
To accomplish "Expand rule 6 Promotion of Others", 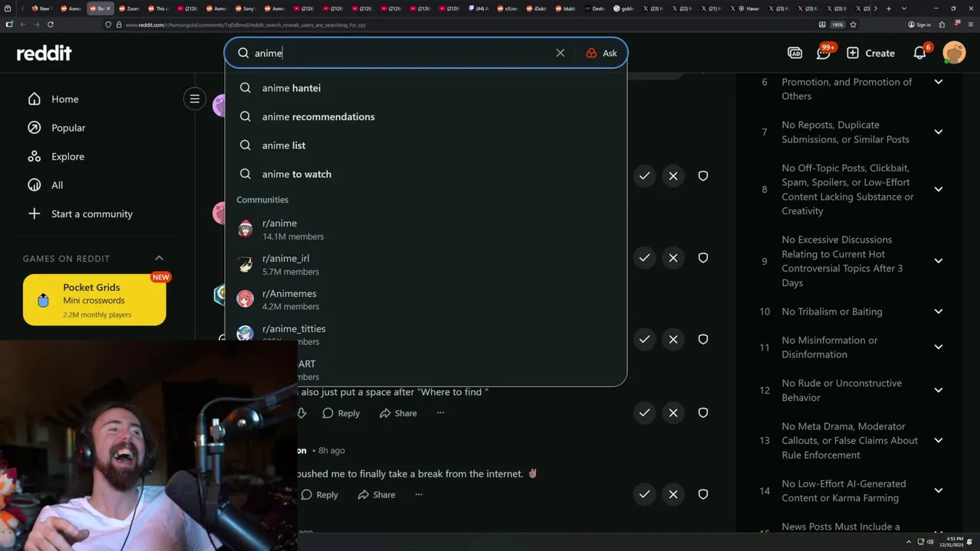I will [939, 82].
